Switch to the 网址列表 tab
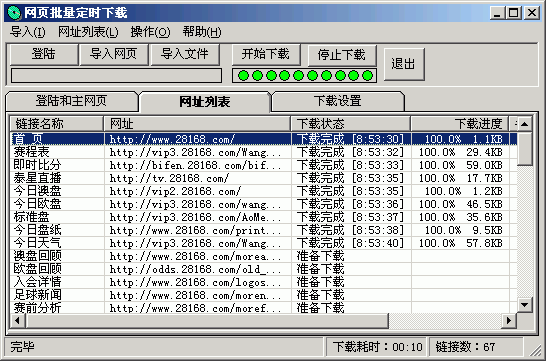 pyautogui.click(x=205, y=102)
